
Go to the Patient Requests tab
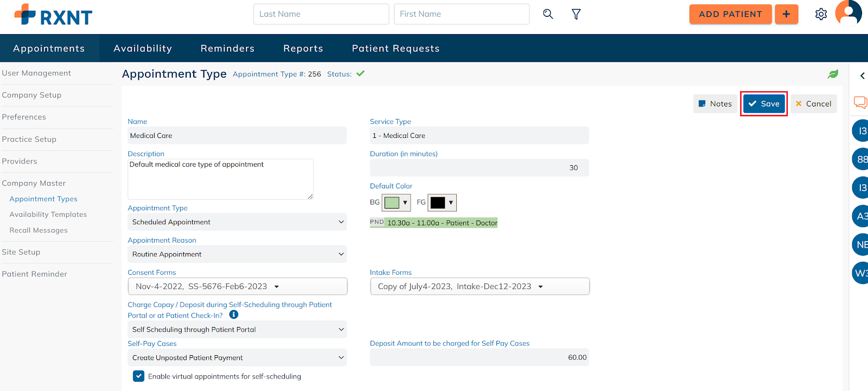pos(395,48)
